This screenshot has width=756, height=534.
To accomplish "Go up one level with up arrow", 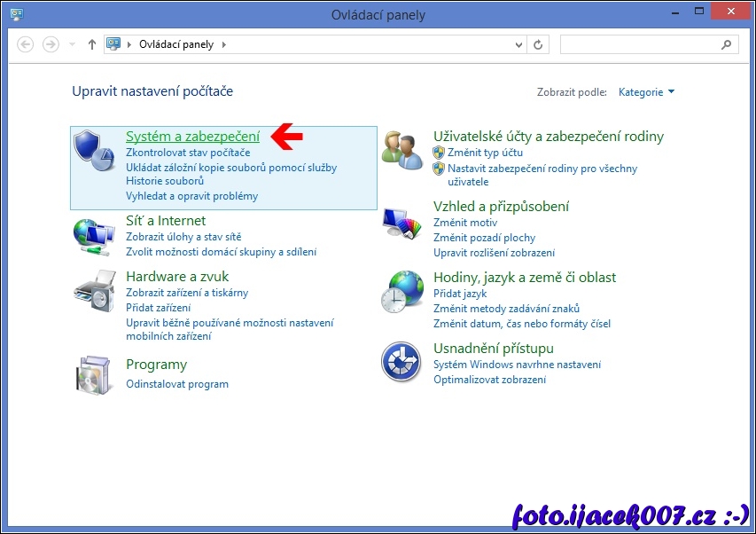I will [92, 44].
